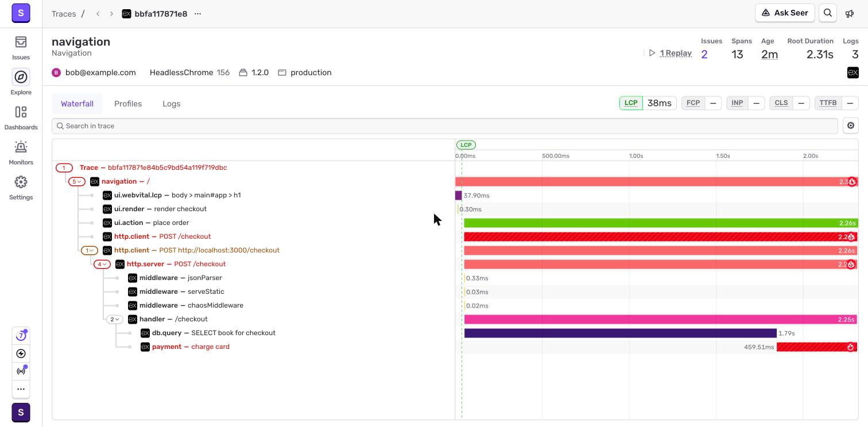868x427 pixels.
Task: Open Monitors in the sidebar
Action: [21, 153]
